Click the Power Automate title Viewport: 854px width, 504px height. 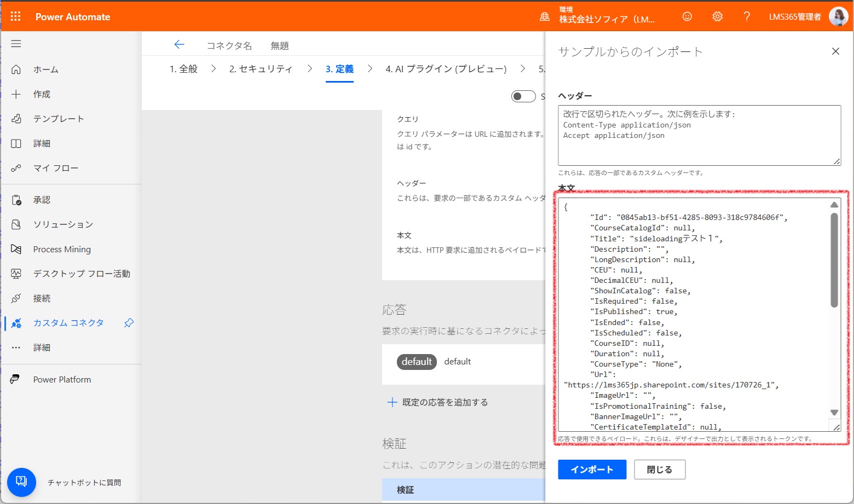tap(73, 17)
